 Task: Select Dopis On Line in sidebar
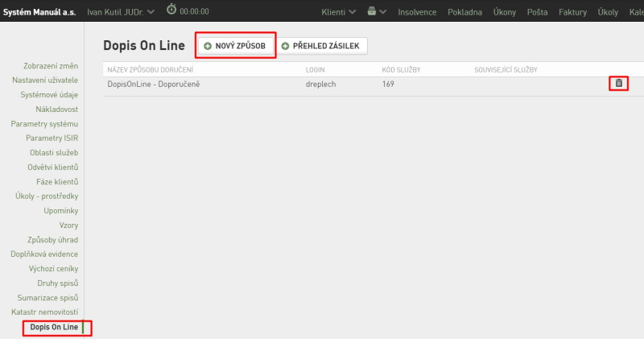54,327
